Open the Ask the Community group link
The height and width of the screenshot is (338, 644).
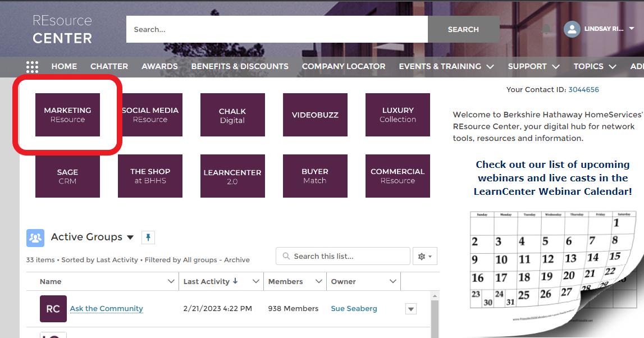[x=106, y=308]
